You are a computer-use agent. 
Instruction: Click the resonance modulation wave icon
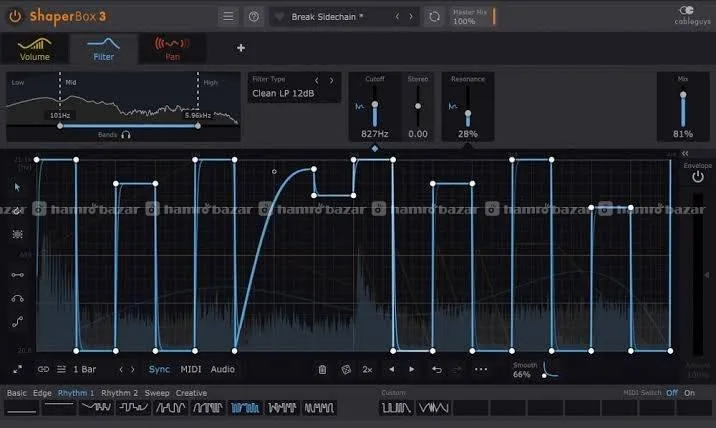(453, 106)
